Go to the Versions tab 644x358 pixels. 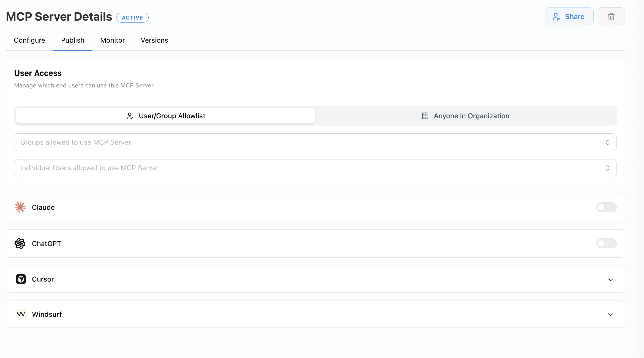tap(154, 40)
